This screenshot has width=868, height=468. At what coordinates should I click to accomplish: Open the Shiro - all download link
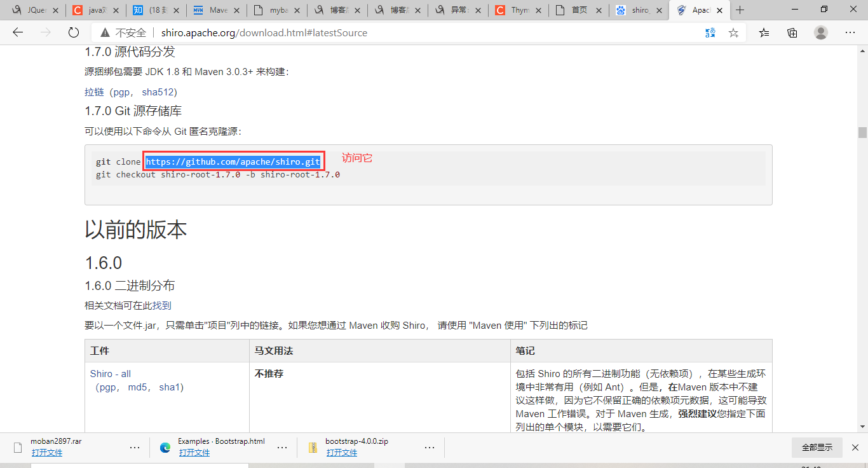point(111,374)
